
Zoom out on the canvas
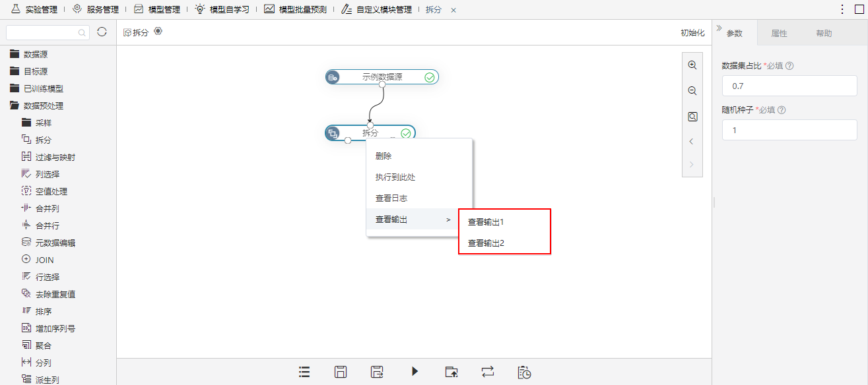tap(692, 91)
